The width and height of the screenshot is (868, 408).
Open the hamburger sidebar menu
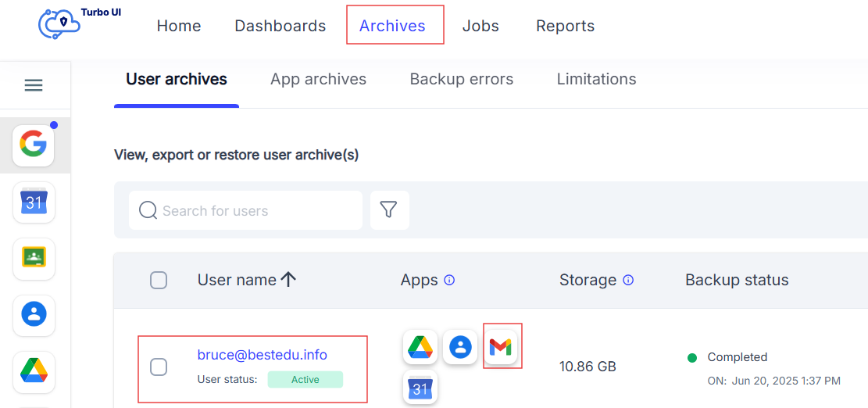tap(34, 85)
